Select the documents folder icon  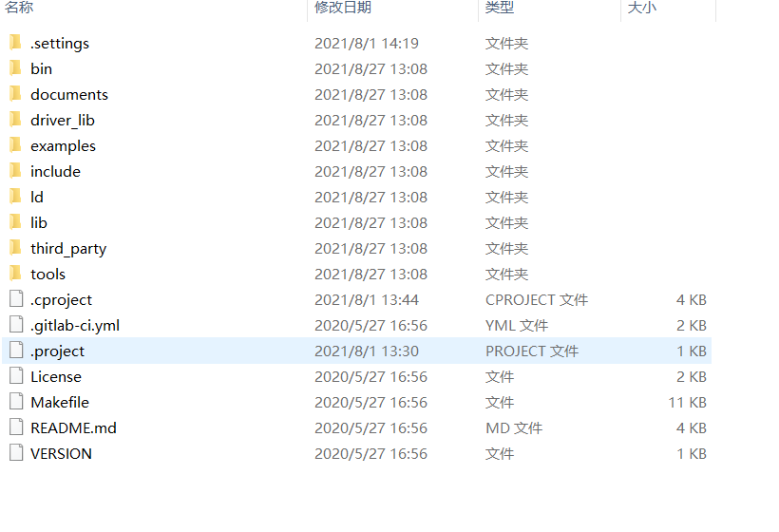(15, 94)
